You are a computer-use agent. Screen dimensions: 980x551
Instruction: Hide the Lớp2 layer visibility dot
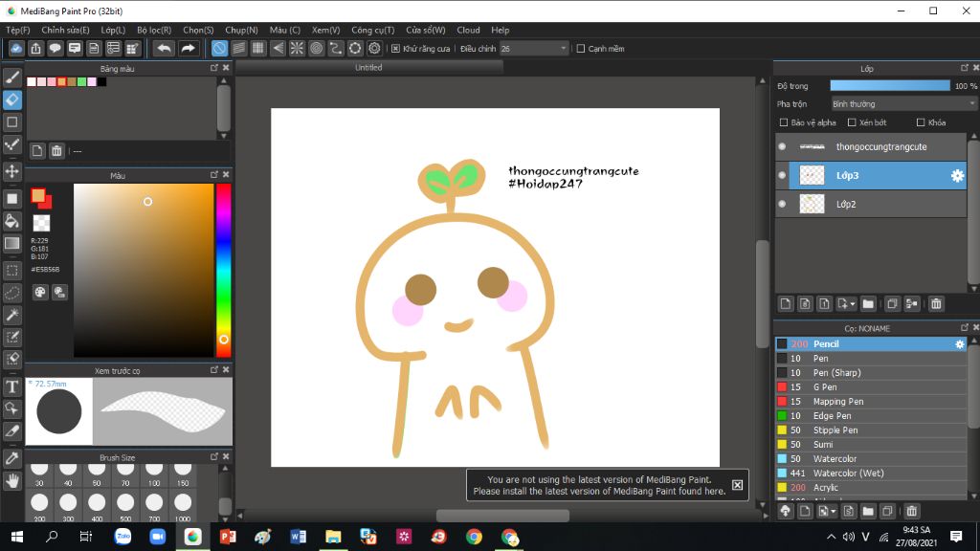pos(782,204)
